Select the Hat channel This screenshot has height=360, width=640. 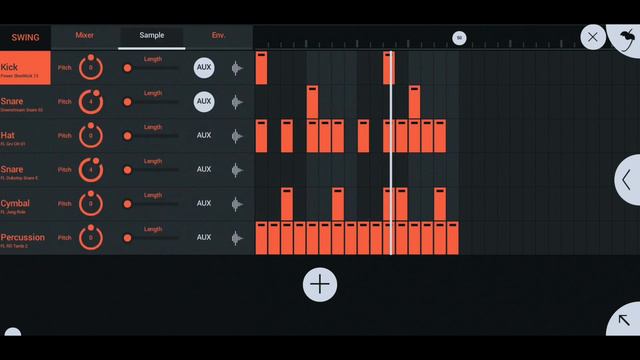click(25, 136)
